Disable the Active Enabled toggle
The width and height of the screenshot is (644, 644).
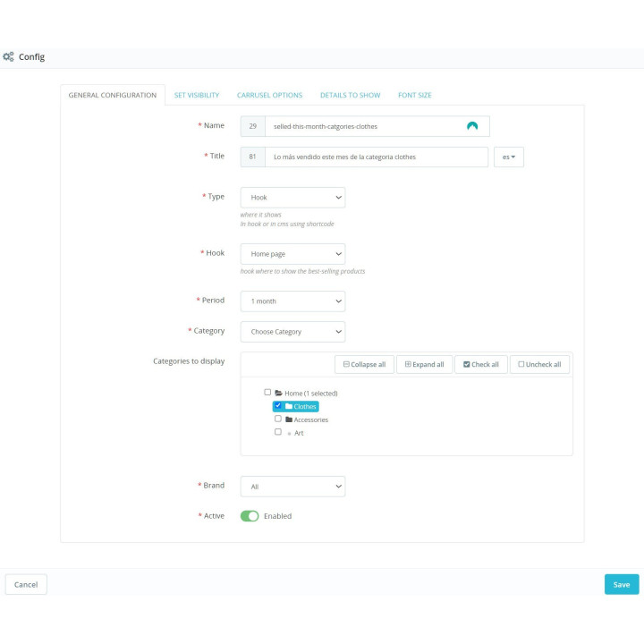click(x=250, y=516)
